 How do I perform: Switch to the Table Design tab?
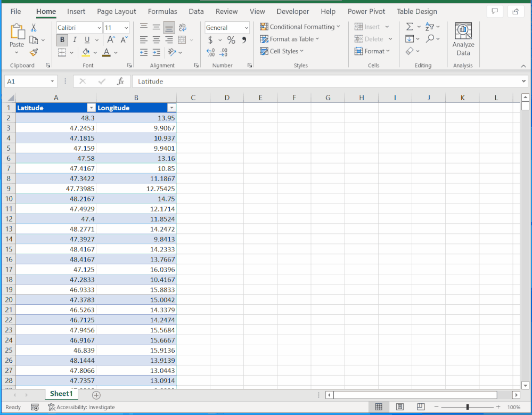point(417,12)
